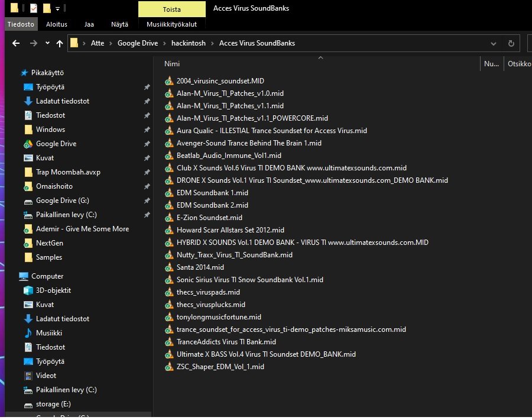Select Alan-M_Virus_TI_Patches_v1.1_POWERCORE.mid file

tap(252, 118)
